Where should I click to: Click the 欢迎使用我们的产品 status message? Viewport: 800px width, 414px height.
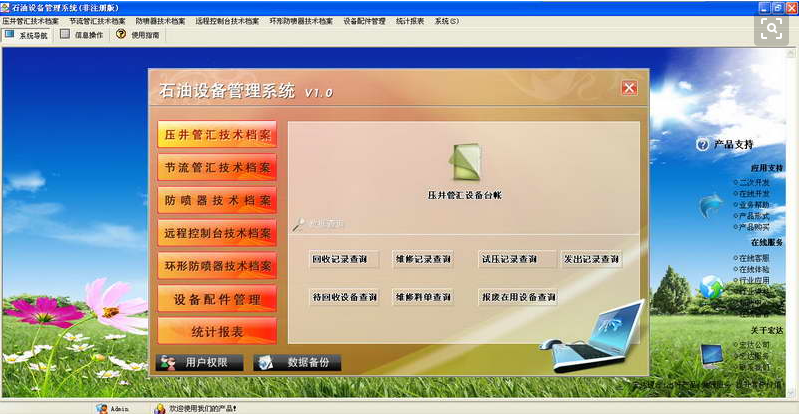click(203, 409)
